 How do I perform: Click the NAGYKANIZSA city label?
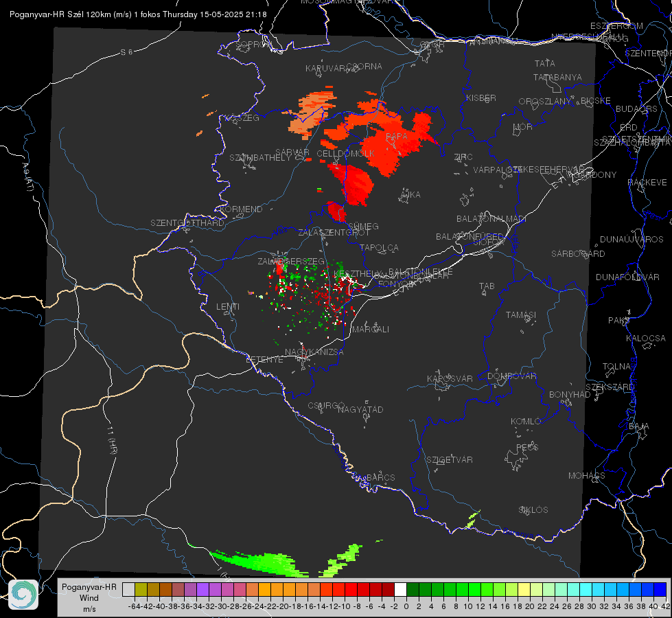(x=314, y=352)
